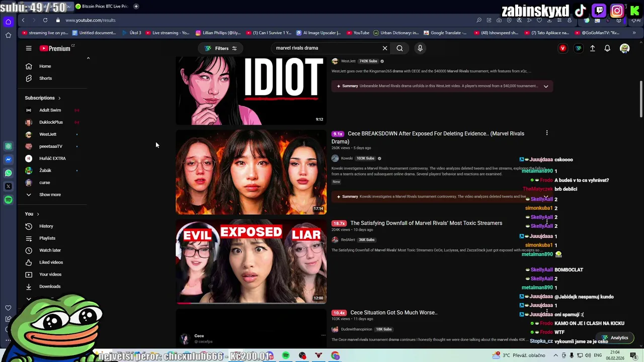Open Liked videos in the sidebar
Screen dimensions: 644x362
point(51,262)
